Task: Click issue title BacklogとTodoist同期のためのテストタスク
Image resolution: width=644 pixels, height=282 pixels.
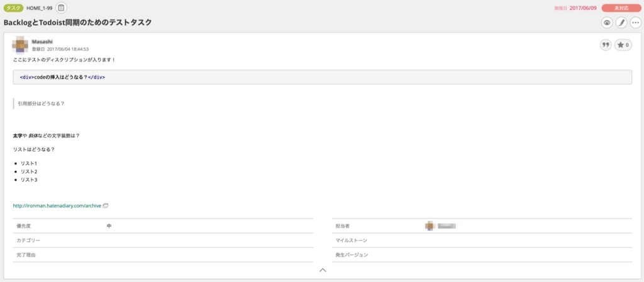Action: point(77,23)
